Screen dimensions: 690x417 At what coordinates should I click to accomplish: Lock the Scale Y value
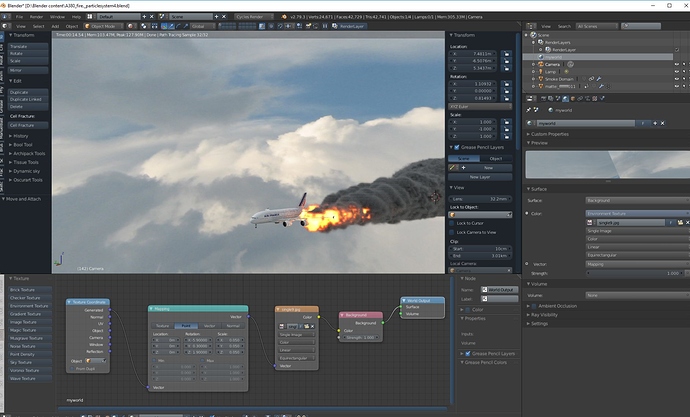click(506, 129)
